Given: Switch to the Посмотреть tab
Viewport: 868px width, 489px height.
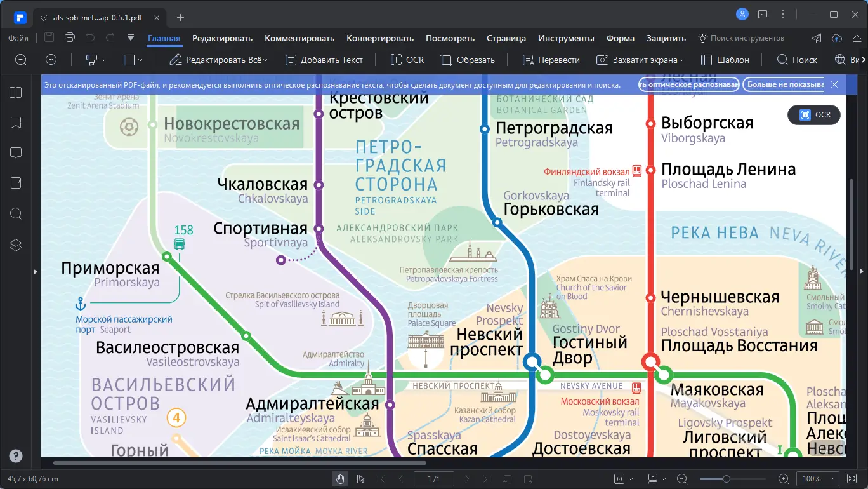Looking at the screenshot, I should pyautogui.click(x=450, y=38).
